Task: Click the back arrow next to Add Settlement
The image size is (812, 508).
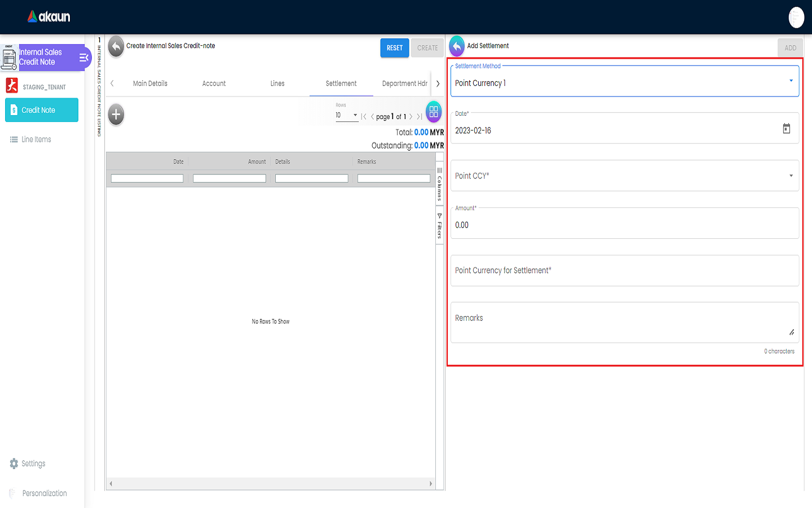Action: coord(457,46)
